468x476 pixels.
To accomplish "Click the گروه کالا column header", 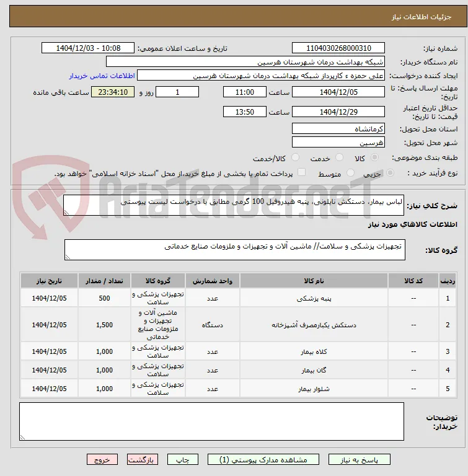I will pyautogui.click(x=158, y=281).
